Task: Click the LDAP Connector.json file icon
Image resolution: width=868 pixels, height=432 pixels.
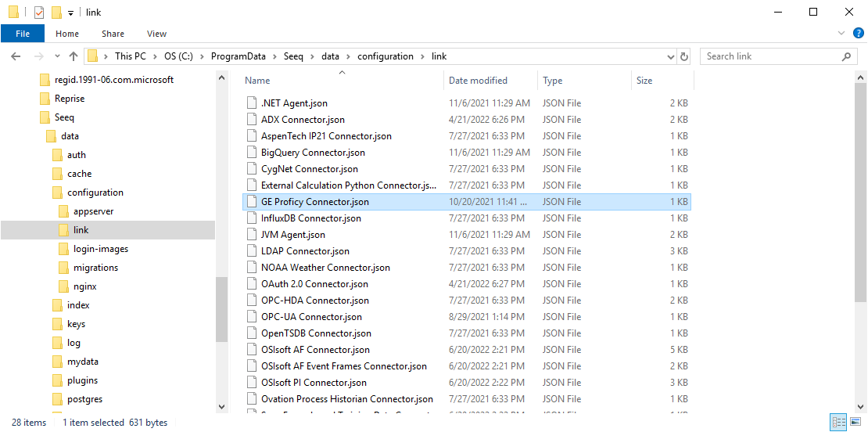Action: coord(252,251)
